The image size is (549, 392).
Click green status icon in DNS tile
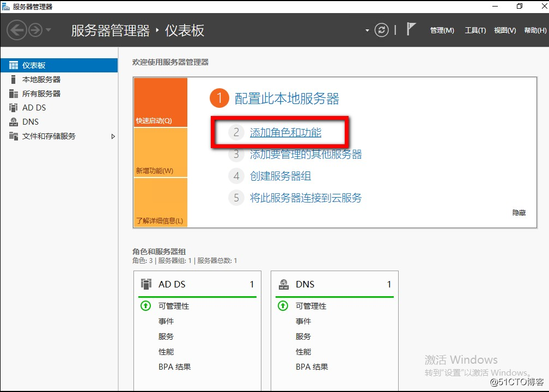pos(283,306)
